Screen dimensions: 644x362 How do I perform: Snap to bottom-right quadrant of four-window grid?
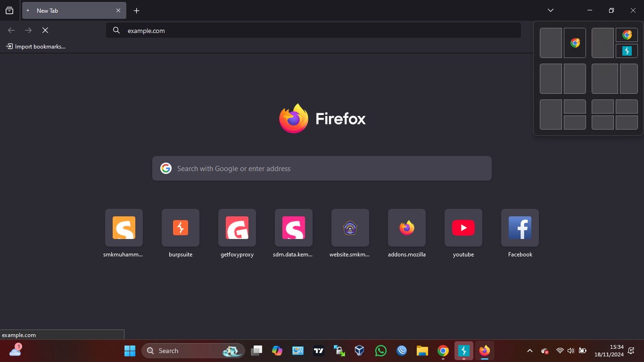click(x=627, y=123)
